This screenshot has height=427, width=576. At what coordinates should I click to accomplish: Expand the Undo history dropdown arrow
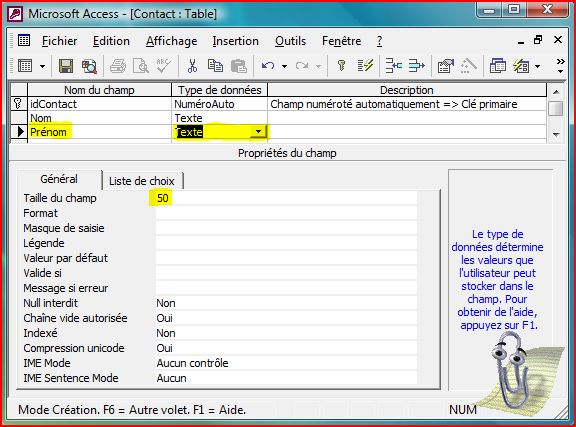coord(284,67)
